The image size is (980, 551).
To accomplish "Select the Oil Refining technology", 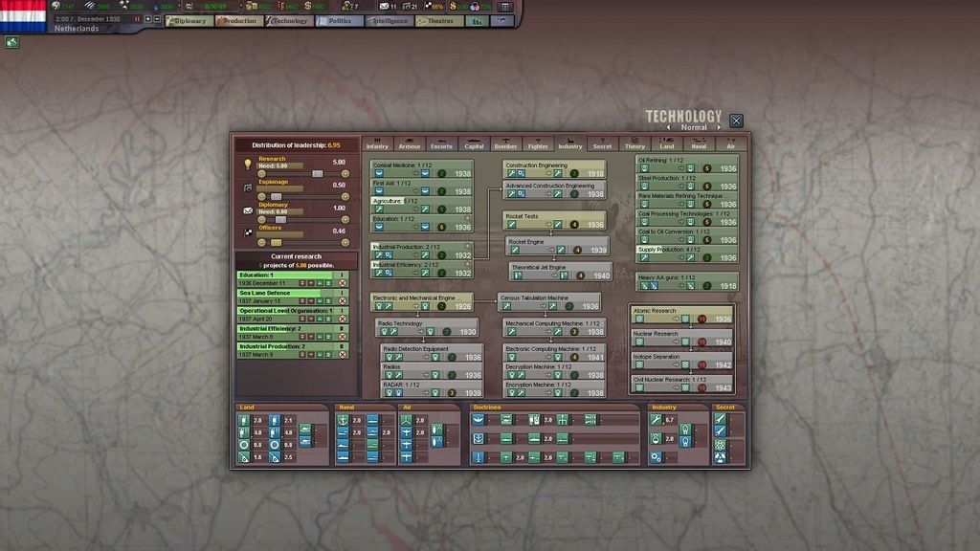I will pyautogui.click(x=687, y=165).
